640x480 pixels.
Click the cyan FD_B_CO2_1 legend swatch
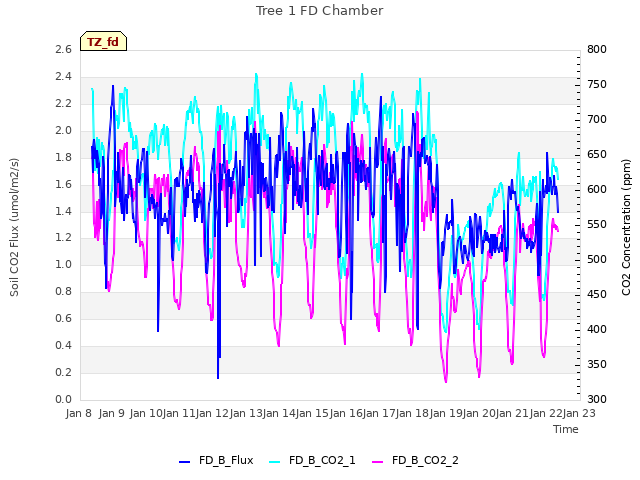click(x=275, y=462)
